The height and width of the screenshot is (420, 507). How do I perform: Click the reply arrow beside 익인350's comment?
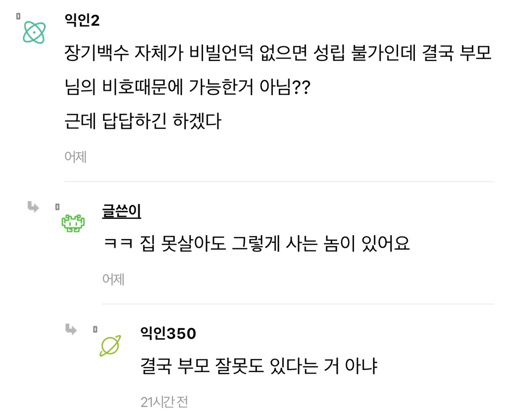tap(70, 328)
